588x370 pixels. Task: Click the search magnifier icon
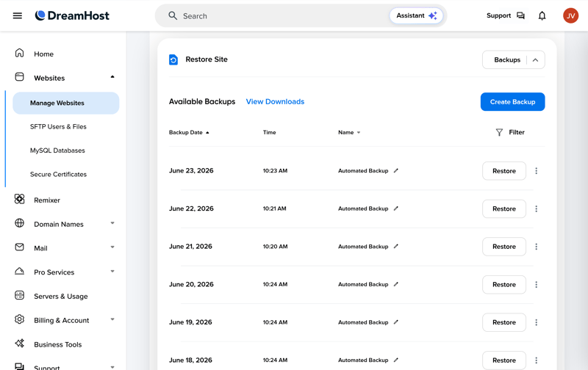(173, 15)
